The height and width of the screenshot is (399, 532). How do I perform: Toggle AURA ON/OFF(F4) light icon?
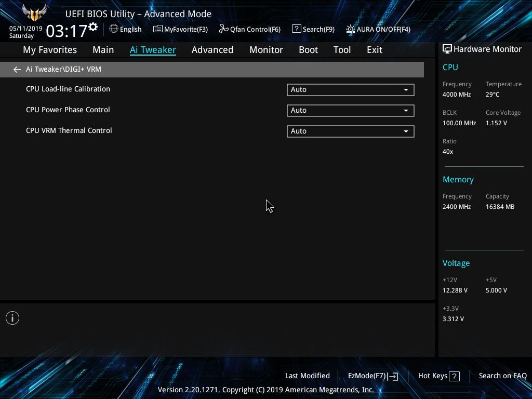tap(351, 29)
